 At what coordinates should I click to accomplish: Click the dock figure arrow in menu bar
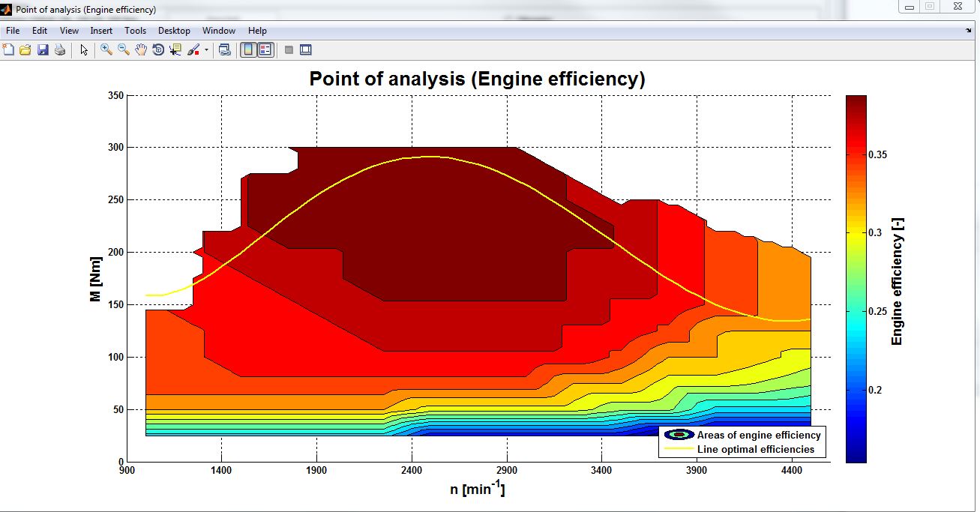(969, 31)
